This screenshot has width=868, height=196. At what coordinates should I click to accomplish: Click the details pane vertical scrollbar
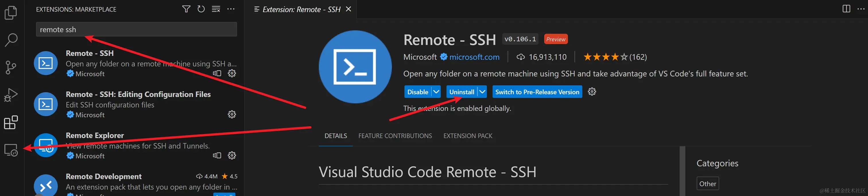coord(682,171)
